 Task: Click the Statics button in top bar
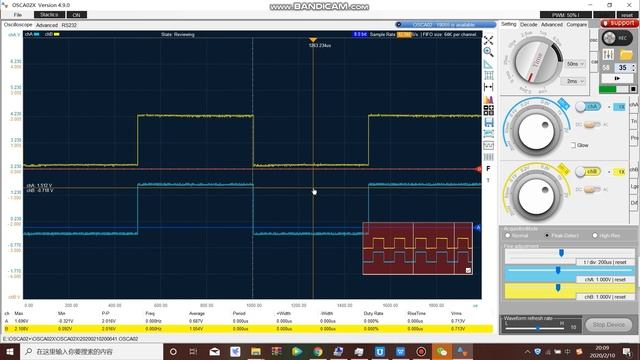[x=49, y=15]
